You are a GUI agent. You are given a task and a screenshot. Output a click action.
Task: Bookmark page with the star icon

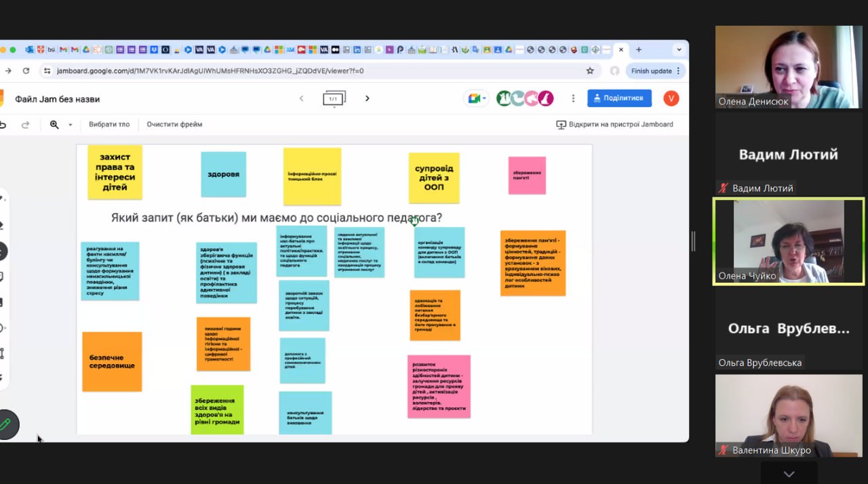point(590,70)
